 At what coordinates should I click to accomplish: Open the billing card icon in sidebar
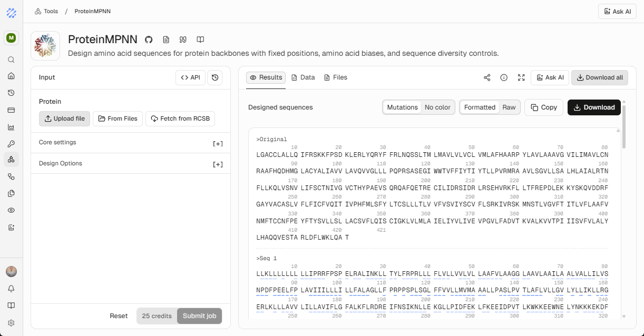(x=11, y=110)
